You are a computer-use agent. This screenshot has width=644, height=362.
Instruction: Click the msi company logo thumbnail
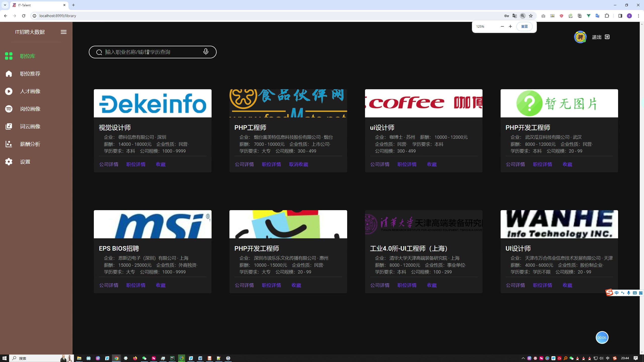(152, 224)
